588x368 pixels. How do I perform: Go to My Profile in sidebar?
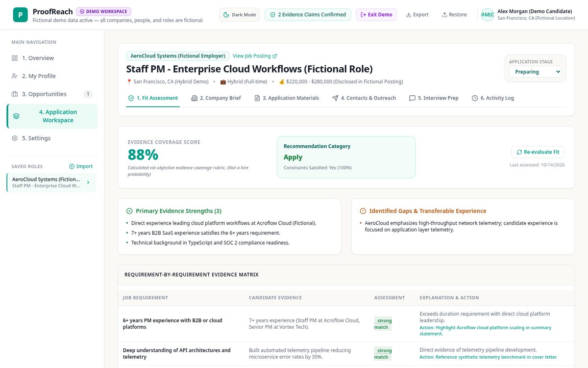click(52, 76)
